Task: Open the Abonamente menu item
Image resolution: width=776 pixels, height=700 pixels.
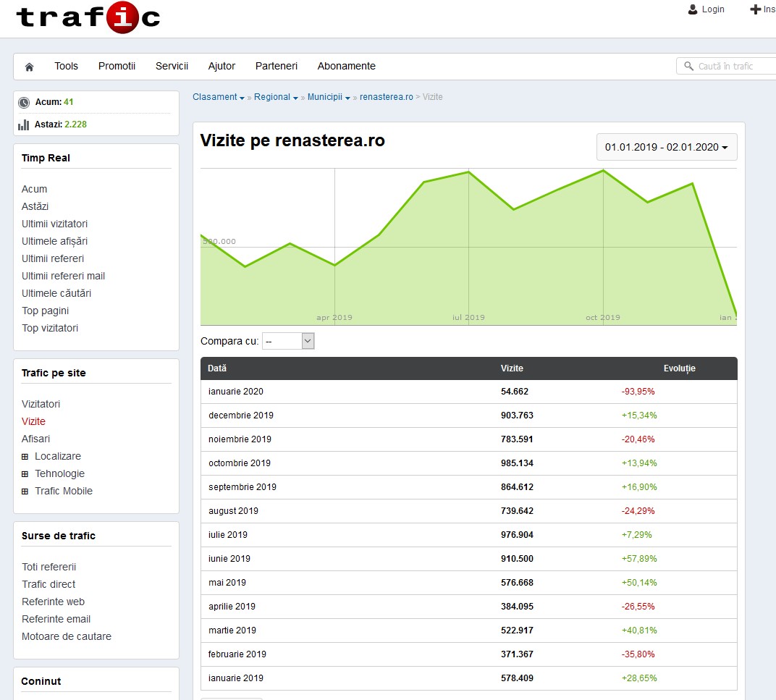Action: point(346,66)
